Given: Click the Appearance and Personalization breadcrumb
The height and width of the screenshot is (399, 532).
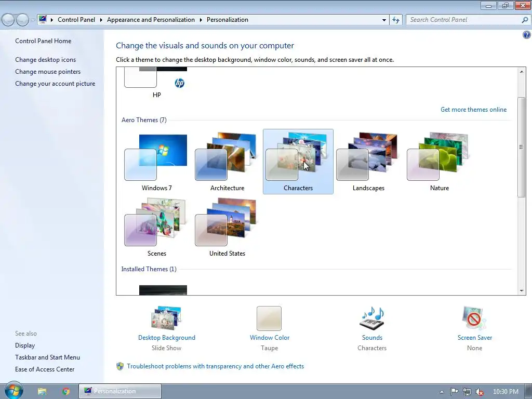Looking at the screenshot, I should click(x=151, y=20).
